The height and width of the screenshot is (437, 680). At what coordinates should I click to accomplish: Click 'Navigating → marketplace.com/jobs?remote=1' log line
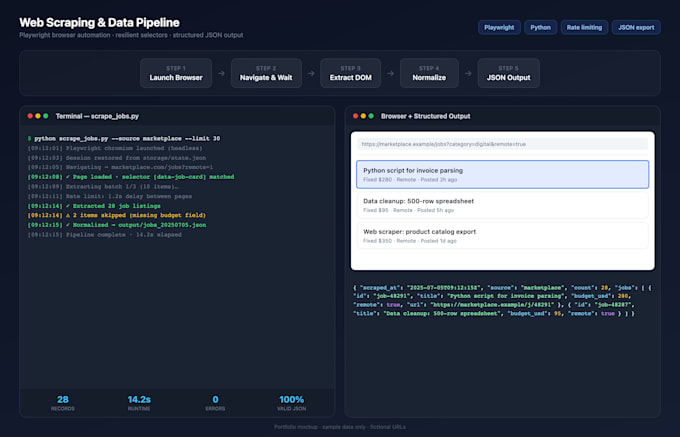pyautogui.click(x=120, y=167)
